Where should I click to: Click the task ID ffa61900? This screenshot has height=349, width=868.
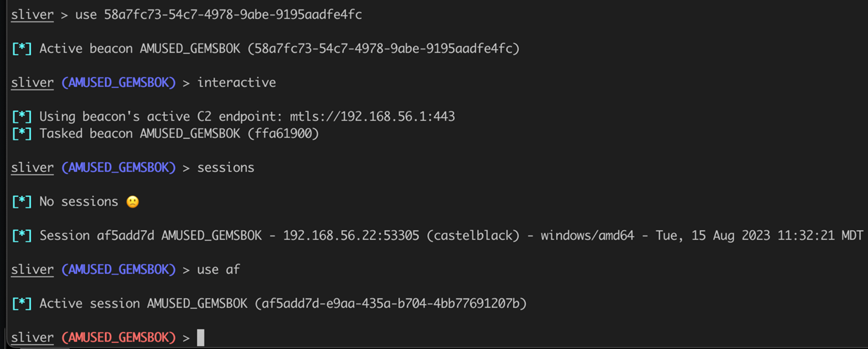pos(283,134)
